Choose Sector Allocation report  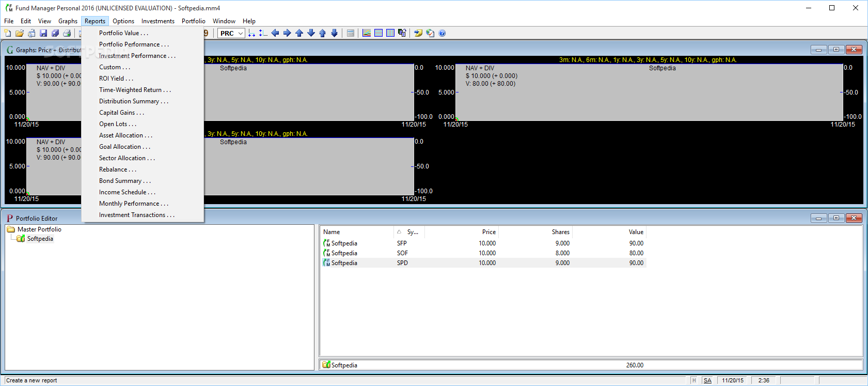click(x=143, y=158)
